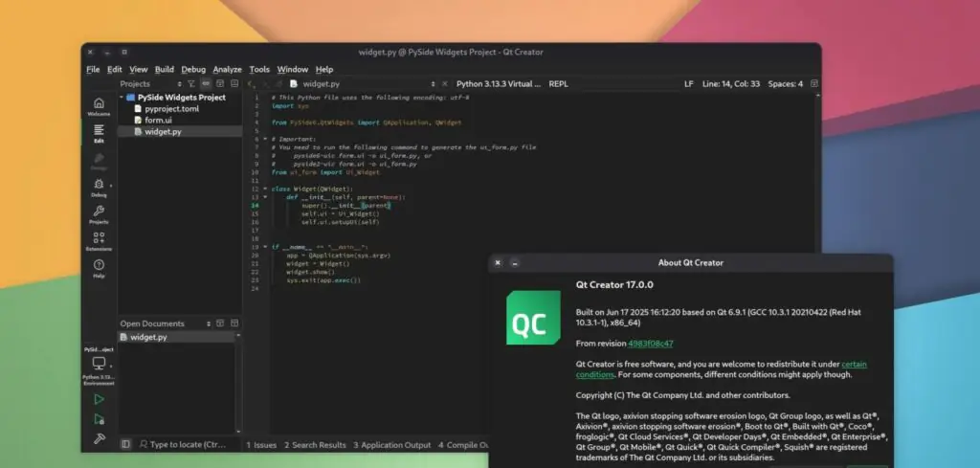
Task: Click the green Run button
Action: coord(99,399)
